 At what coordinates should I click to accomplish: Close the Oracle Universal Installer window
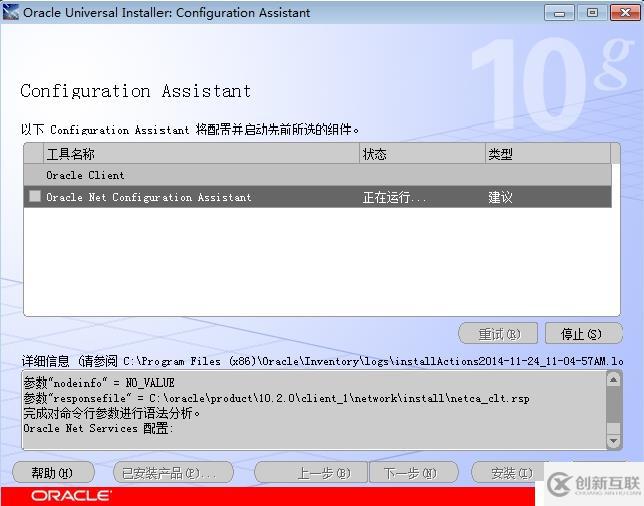point(625,13)
